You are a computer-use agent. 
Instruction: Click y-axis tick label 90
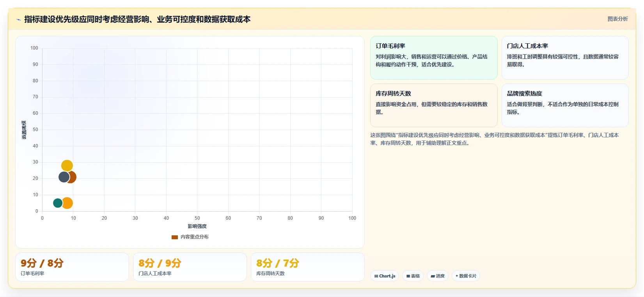(35, 64)
